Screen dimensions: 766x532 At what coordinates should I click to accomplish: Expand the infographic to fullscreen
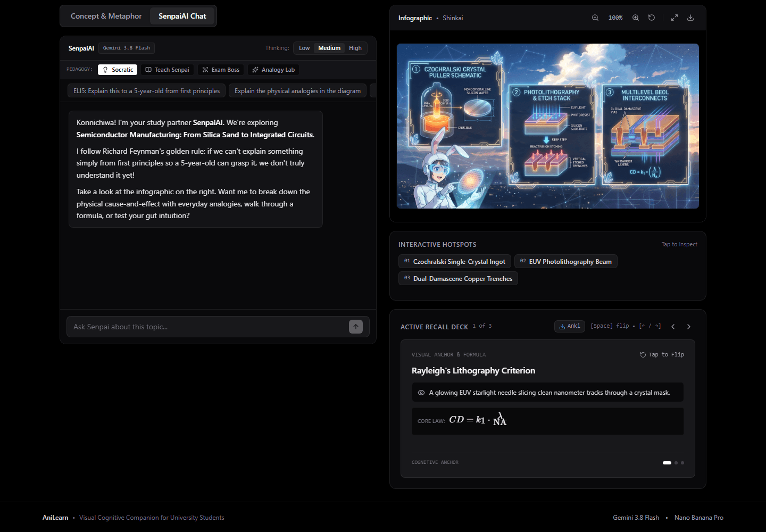coord(675,18)
